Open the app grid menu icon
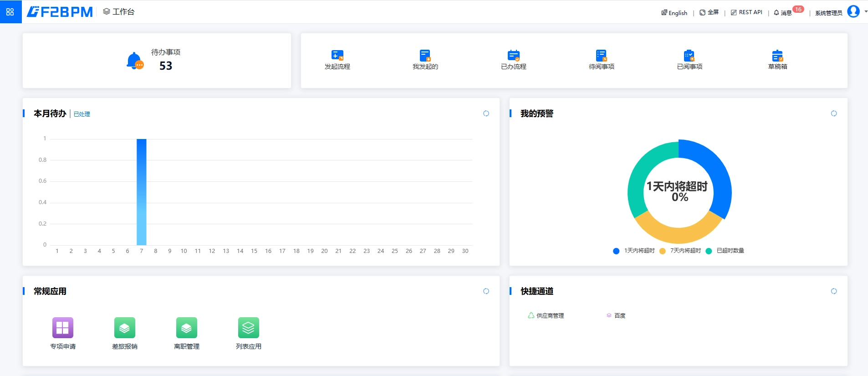This screenshot has height=376, width=868. click(x=10, y=12)
